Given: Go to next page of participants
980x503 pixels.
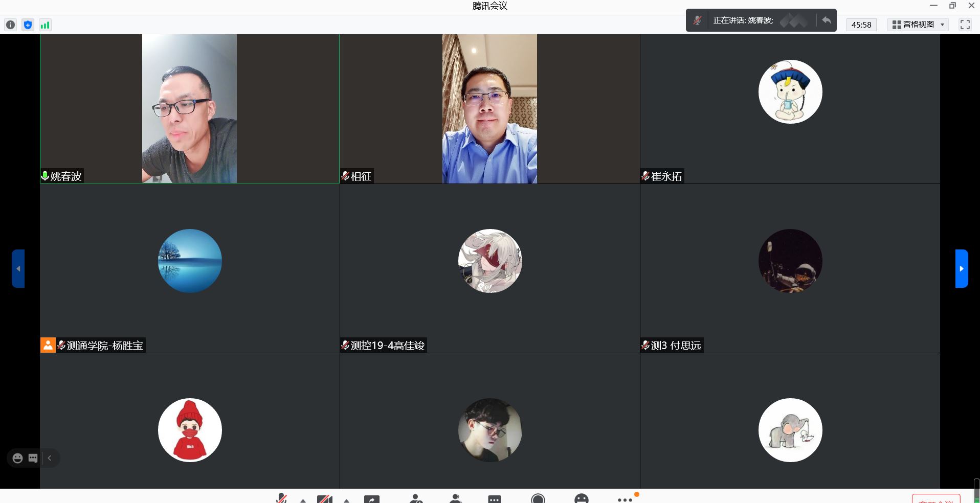Looking at the screenshot, I should pyautogui.click(x=962, y=268).
